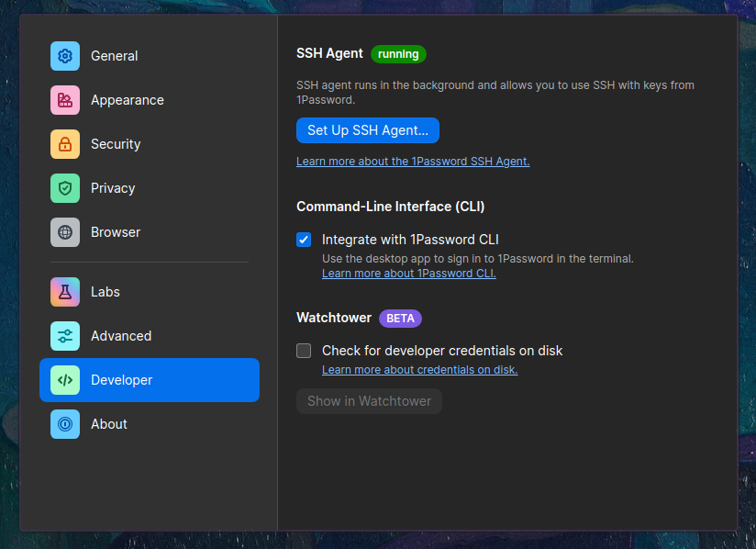Open General settings via gear icon
Screen dimensions: 756x549
tap(64, 56)
